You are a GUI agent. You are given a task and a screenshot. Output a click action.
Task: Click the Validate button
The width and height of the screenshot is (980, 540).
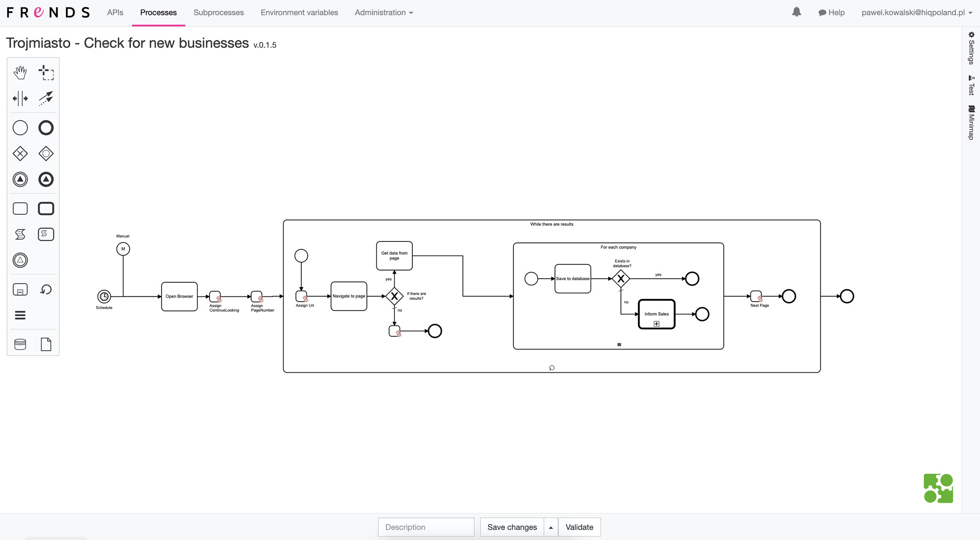pos(579,527)
